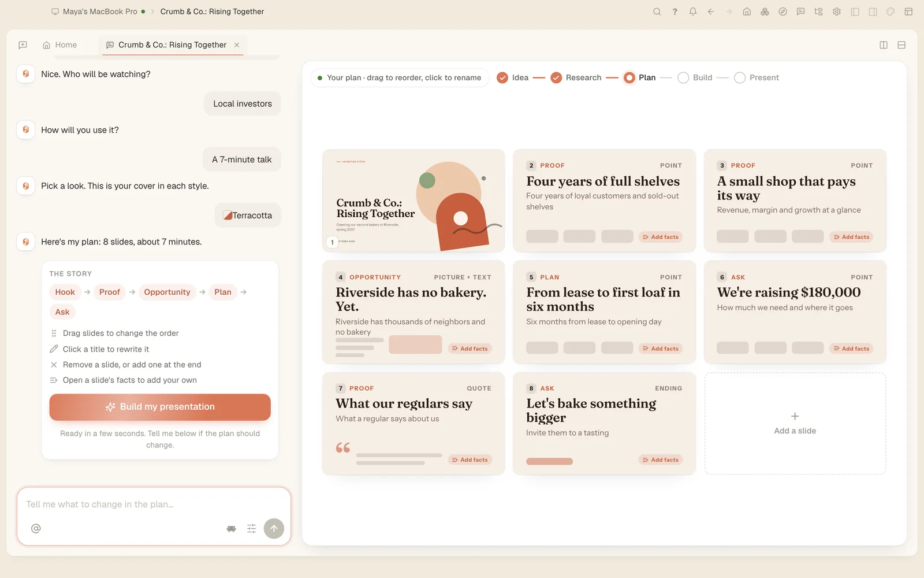Click the home icon in the top toolbar

click(x=747, y=12)
